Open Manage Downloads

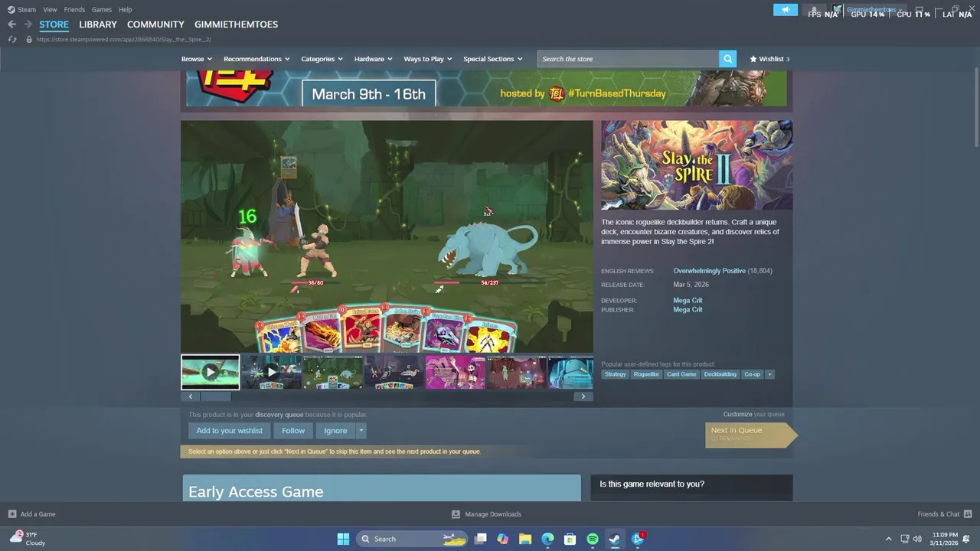pyautogui.click(x=486, y=514)
